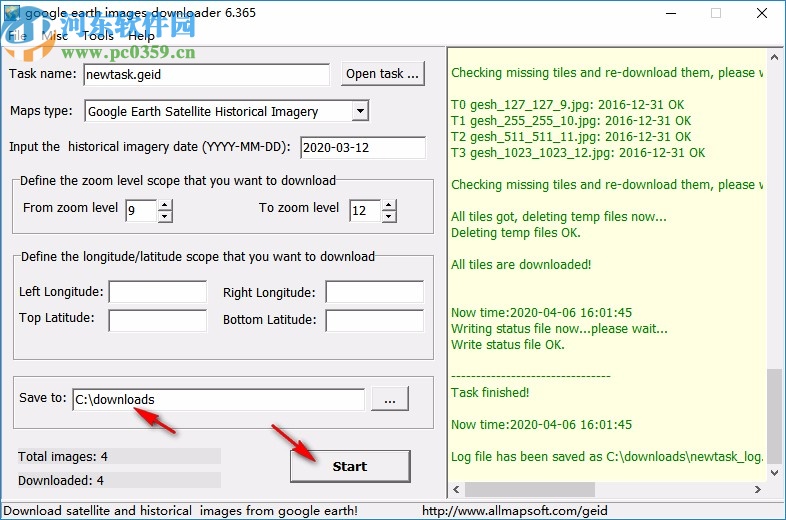Click the 'T0 gesh_127_127_9.jpg' log line
Screen dimensions: 786x520
pyautogui.click(x=567, y=105)
